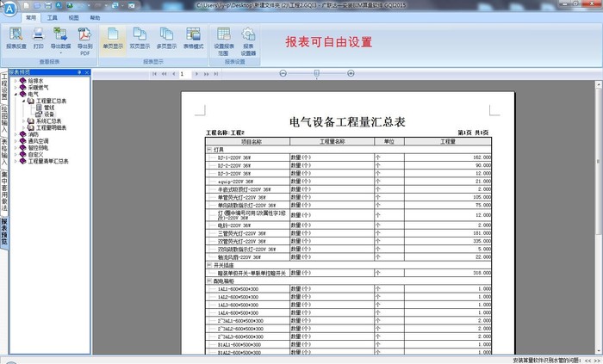Screen dimensions: 603x364
Task: Switch to 集中套用做法 vertical side tab
Action: (4, 191)
